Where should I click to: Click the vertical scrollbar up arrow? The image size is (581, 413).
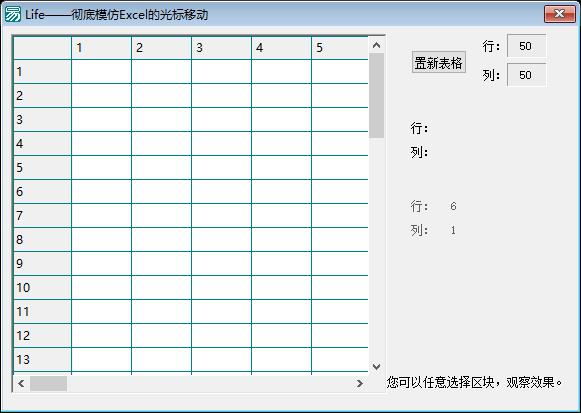[376, 46]
